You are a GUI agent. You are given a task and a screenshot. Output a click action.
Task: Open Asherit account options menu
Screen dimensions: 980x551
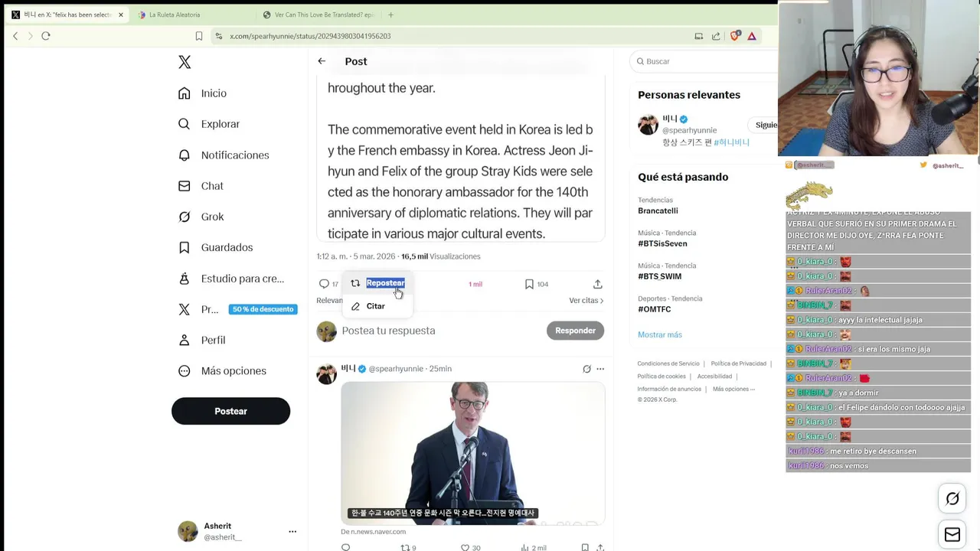coord(292,531)
